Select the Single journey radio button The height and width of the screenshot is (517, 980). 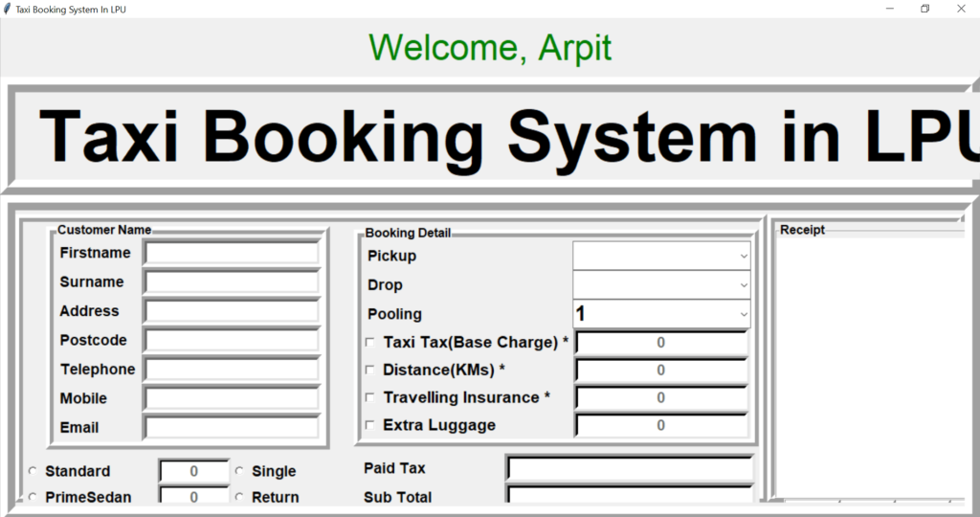click(239, 471)
